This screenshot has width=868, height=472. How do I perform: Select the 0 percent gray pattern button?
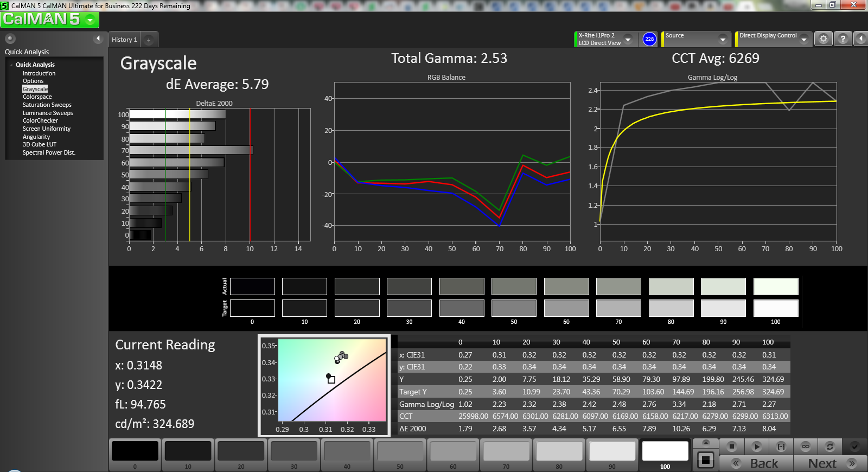(x=135, y=455)
